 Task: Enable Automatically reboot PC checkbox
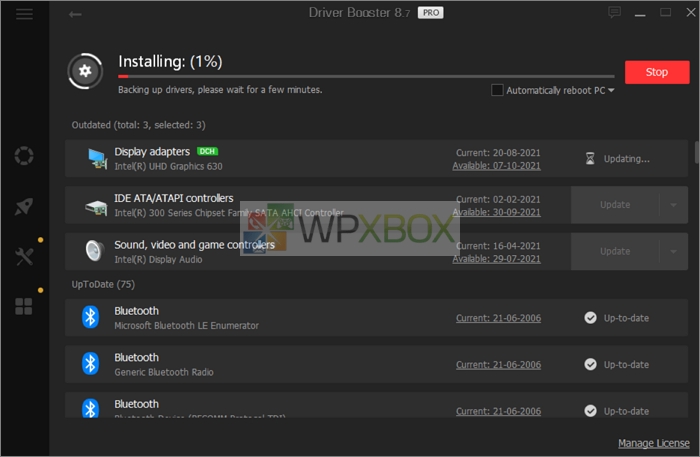point(497,90)
